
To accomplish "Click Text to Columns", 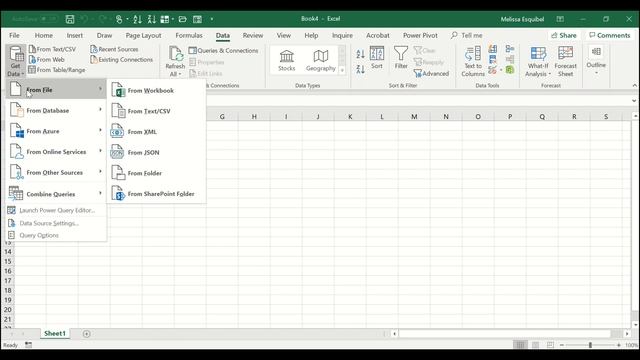I will 473,61.
